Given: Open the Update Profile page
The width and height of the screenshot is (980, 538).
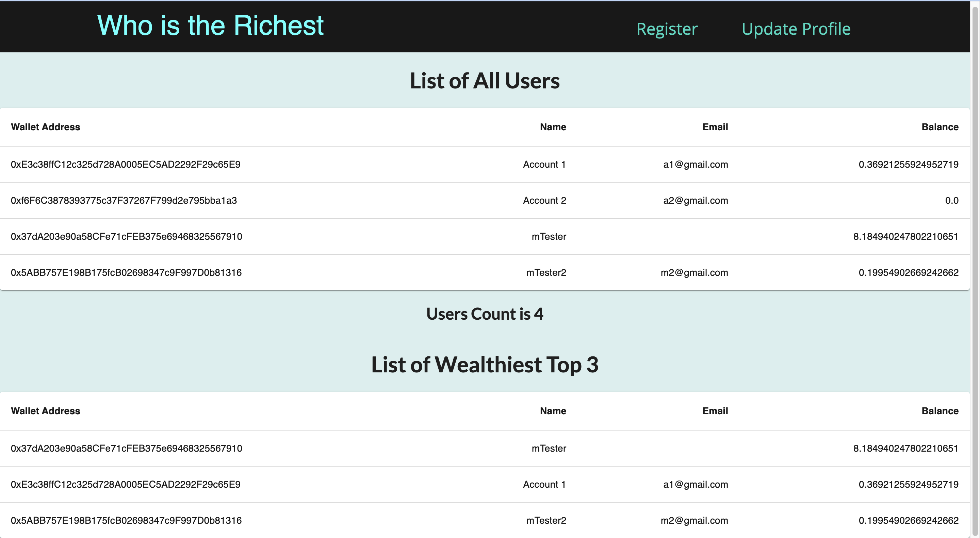Looking at the screenshot, I should coord(796,29).
